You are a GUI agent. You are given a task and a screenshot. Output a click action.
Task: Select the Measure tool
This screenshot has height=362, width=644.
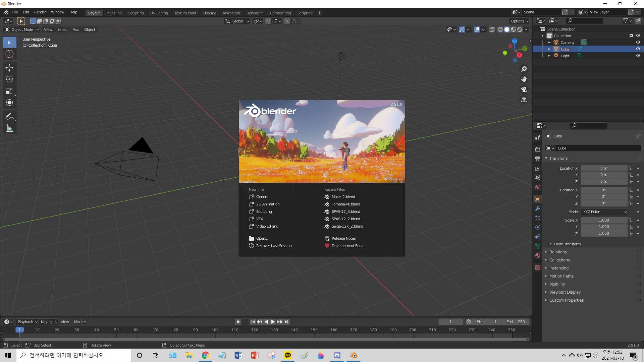pyautogui.click(x=9, y=128)
